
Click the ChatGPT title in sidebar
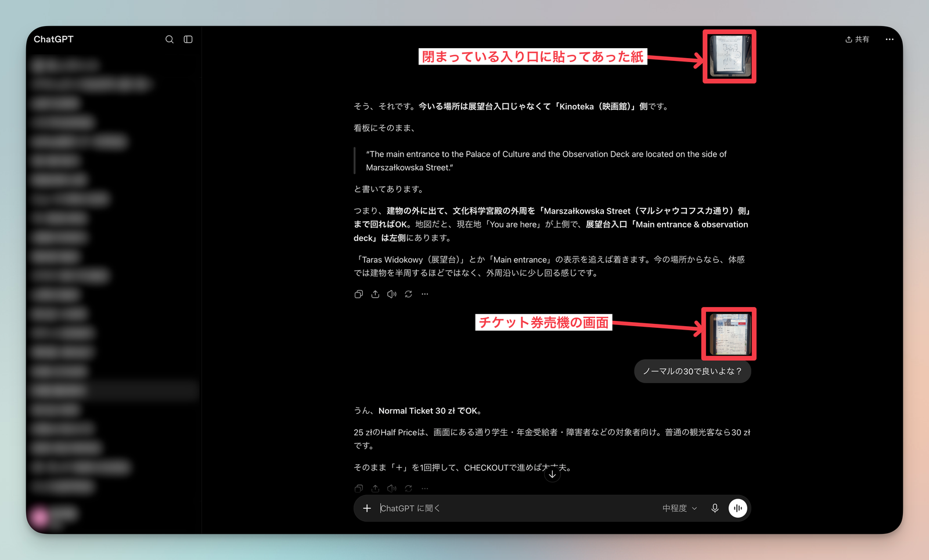[53, 39]
